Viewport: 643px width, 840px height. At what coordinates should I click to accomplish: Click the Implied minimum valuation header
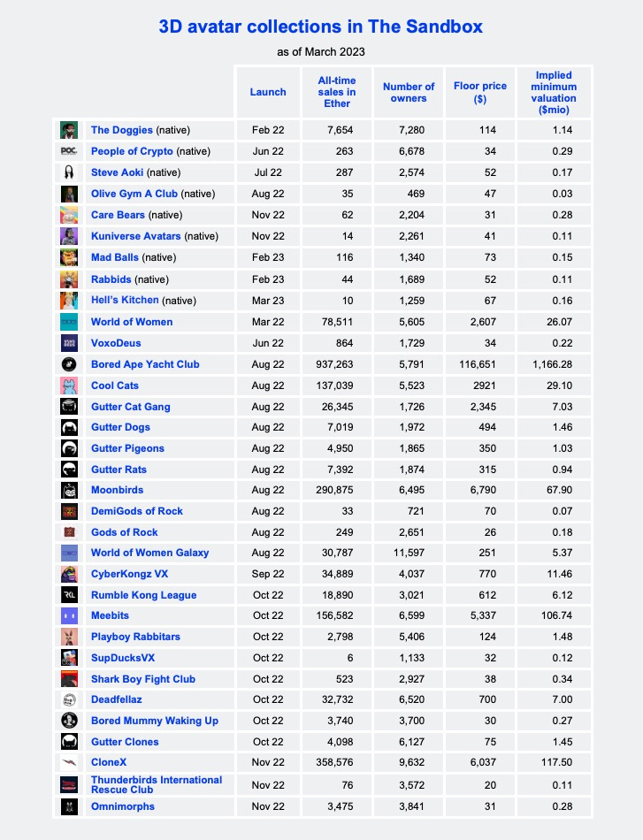click(554, 92)
